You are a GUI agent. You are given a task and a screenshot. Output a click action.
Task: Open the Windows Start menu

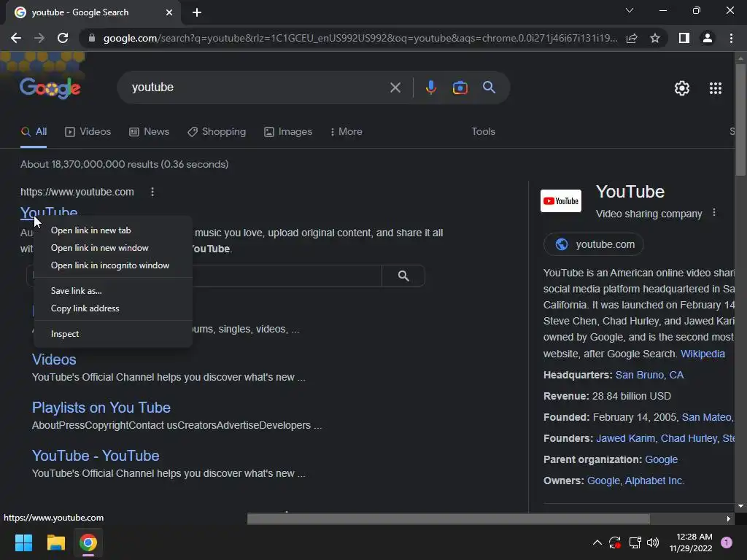23,542
